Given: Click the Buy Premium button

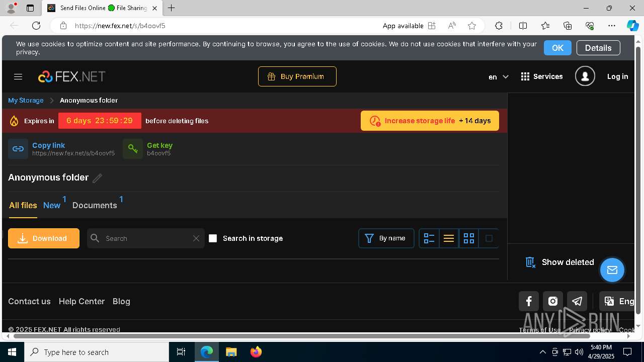Looking at the screenshot, I should pyautogui.click(x=297, y=76).
